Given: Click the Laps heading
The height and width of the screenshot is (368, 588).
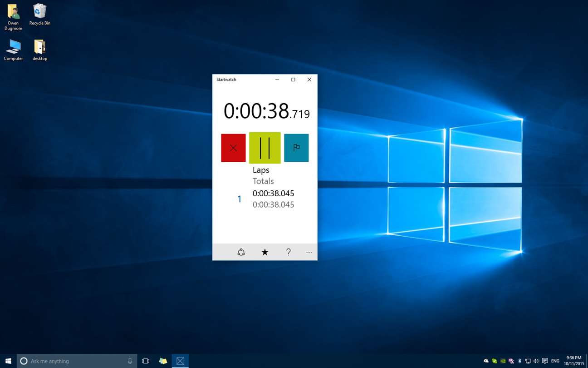Looking at the screenshot, I should click(261, 170).
